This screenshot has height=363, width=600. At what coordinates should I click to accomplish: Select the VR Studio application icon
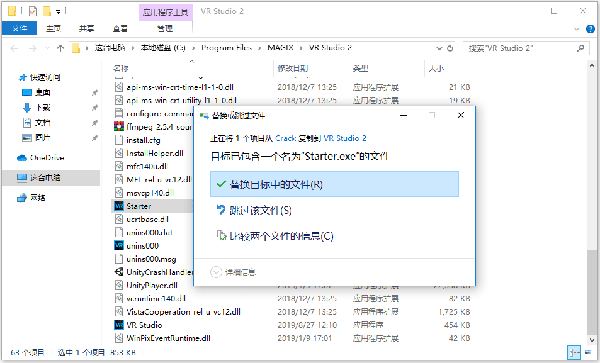119,325
